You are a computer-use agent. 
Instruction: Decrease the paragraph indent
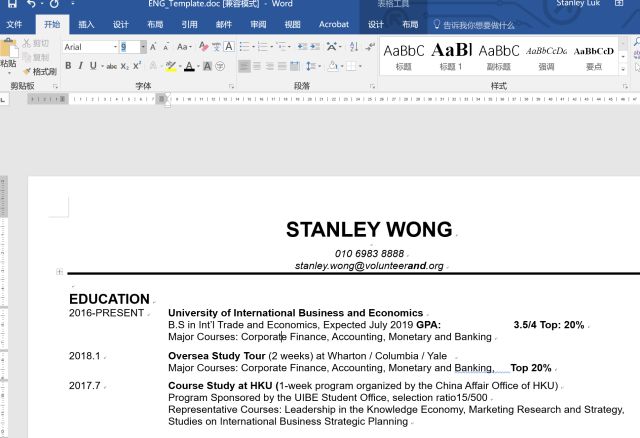coord(302,47)
